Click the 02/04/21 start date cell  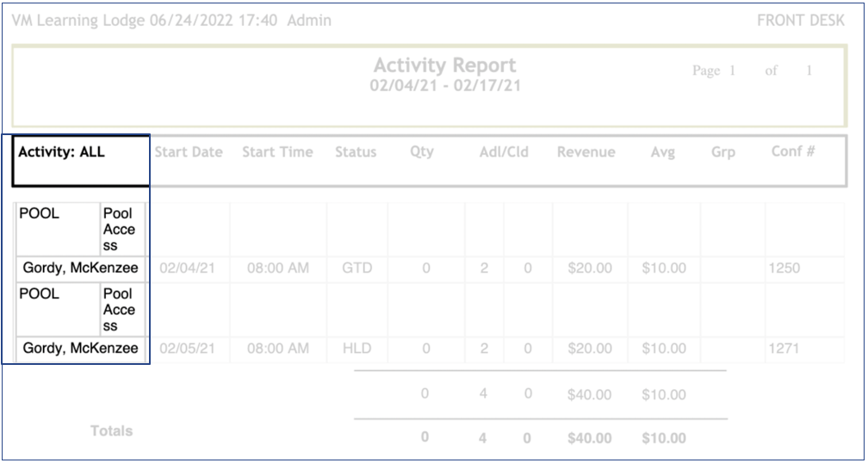click(x=187, y=269)
